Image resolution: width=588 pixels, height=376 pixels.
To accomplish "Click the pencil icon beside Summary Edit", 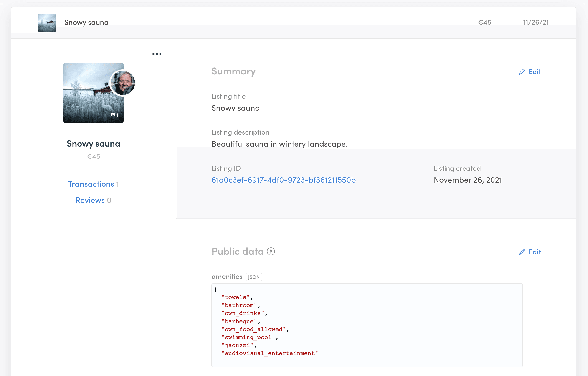I will 522,72.
